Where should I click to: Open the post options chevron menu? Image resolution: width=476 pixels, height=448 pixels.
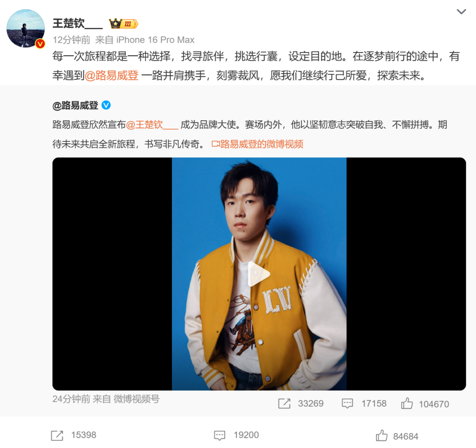[x=461, y=12]
